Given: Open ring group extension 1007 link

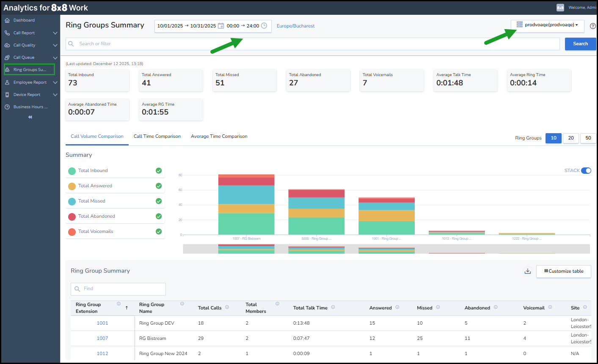Looking at the screenshot, I should tap(102, 338).
